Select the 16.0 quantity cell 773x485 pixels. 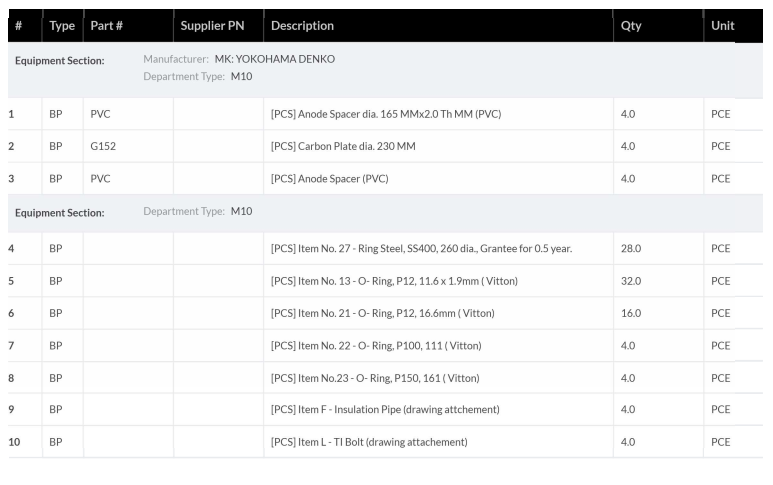[x=631, y=313]
